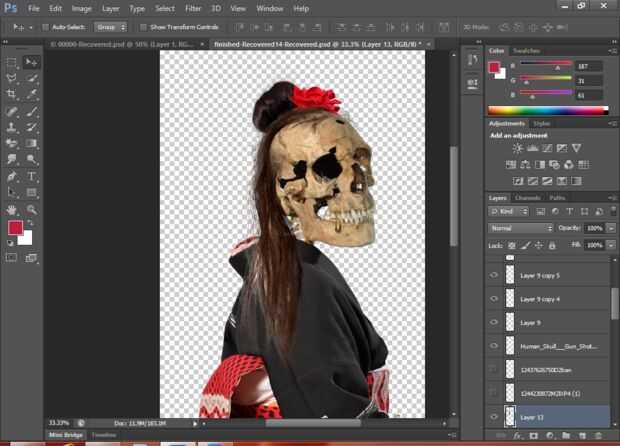Select the Zoom tool in toolbox

[x=32, y=209]
